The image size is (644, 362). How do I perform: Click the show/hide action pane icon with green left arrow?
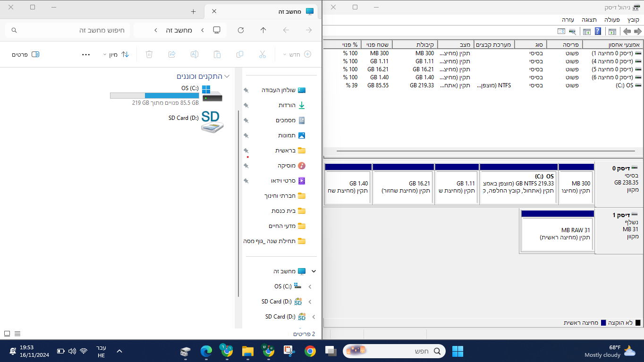click(587, 31)
